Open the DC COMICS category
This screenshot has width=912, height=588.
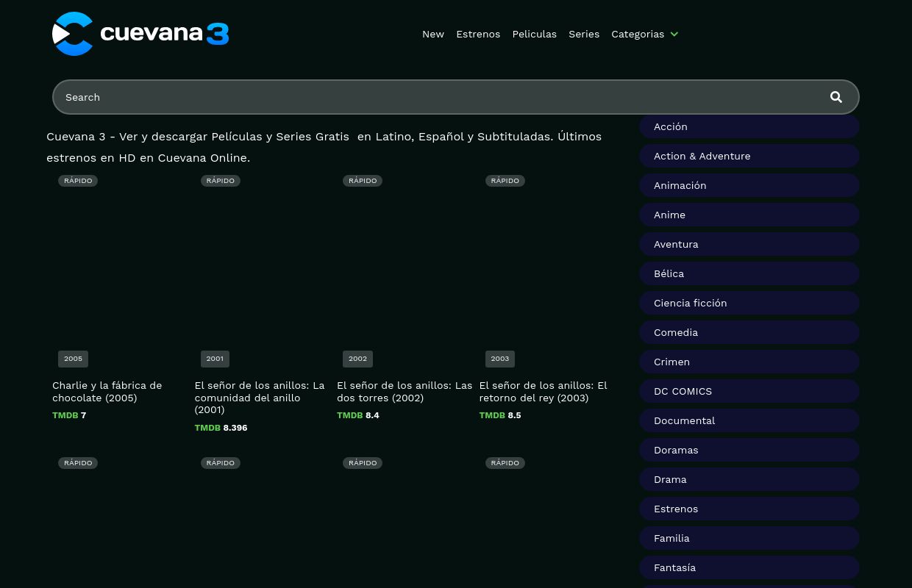click(749, 391)
